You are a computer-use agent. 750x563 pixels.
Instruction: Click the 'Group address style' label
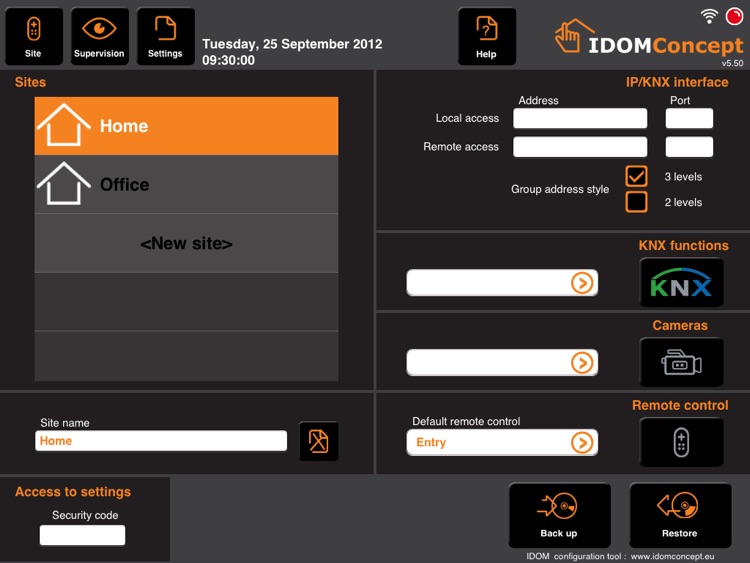click(560, 189)
